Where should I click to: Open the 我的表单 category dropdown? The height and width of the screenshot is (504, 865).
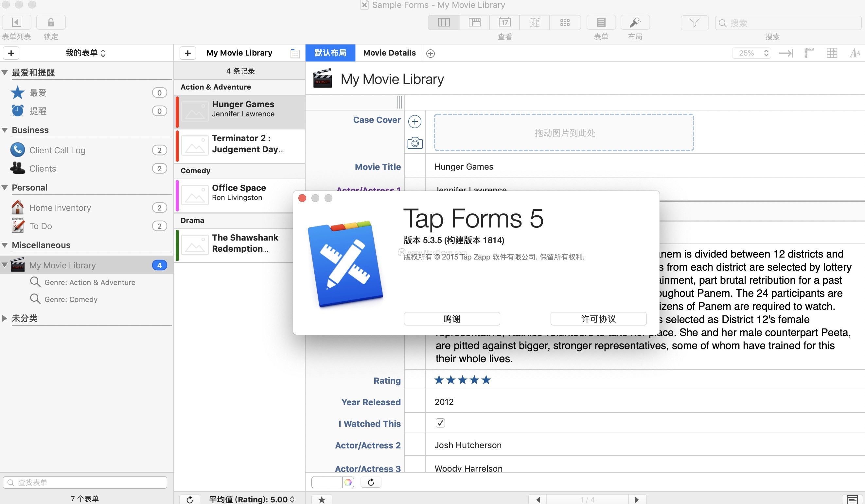(x=86, y=53)
